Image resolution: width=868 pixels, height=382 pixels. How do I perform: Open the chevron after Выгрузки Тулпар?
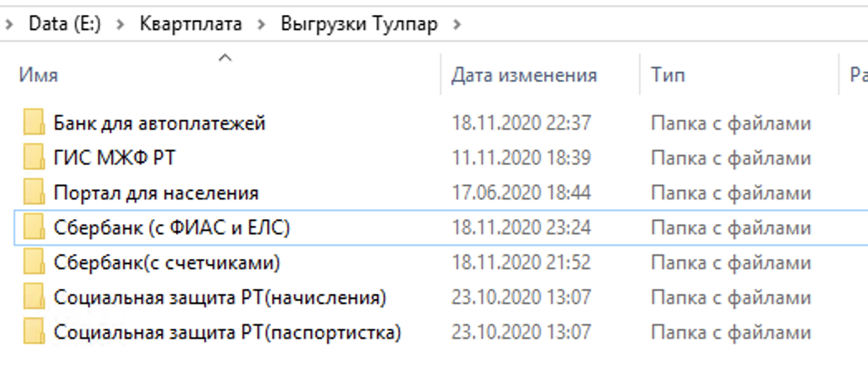[x=456, y=24]
